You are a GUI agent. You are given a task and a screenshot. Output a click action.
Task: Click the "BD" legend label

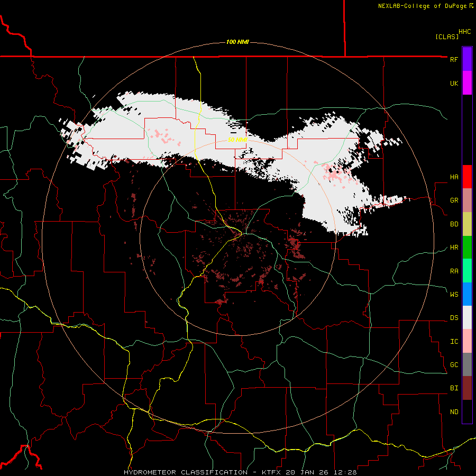[x=454, y=224]
